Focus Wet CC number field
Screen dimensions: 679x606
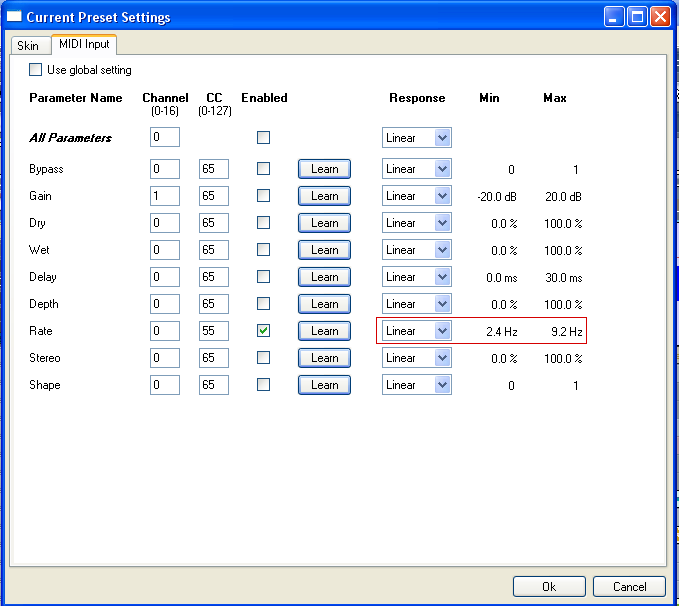pyautogui.click(x=214, y=250)
